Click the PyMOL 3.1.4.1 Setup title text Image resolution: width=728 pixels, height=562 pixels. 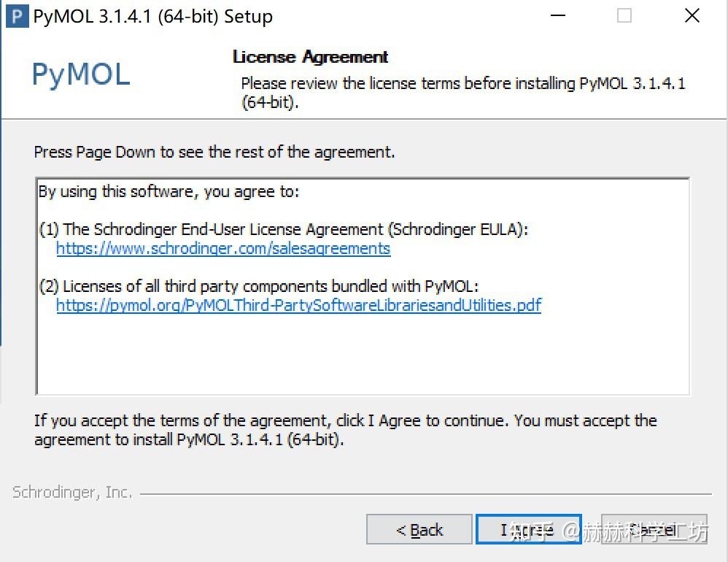[153, 17]
